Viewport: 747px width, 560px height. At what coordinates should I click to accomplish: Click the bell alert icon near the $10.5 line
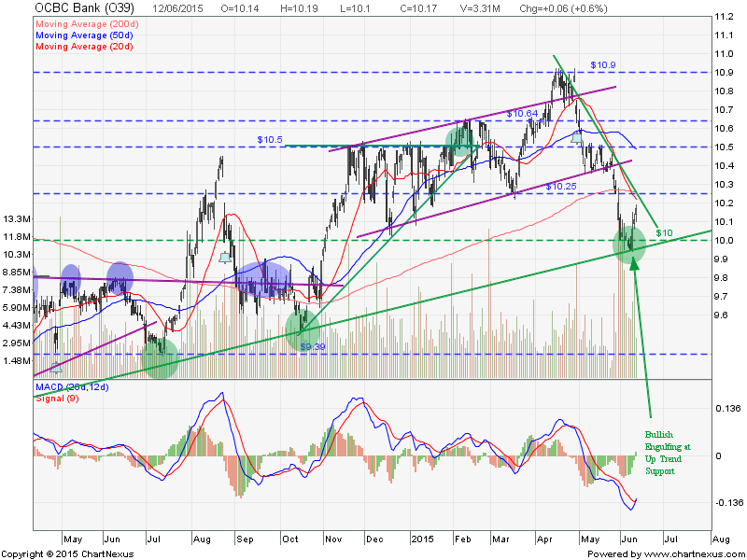[576, 138]
